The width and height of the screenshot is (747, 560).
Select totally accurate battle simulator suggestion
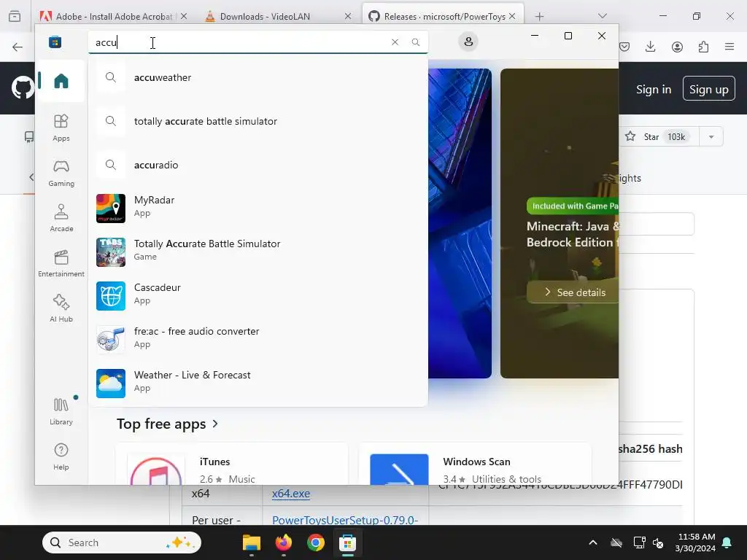pos(258,121)
